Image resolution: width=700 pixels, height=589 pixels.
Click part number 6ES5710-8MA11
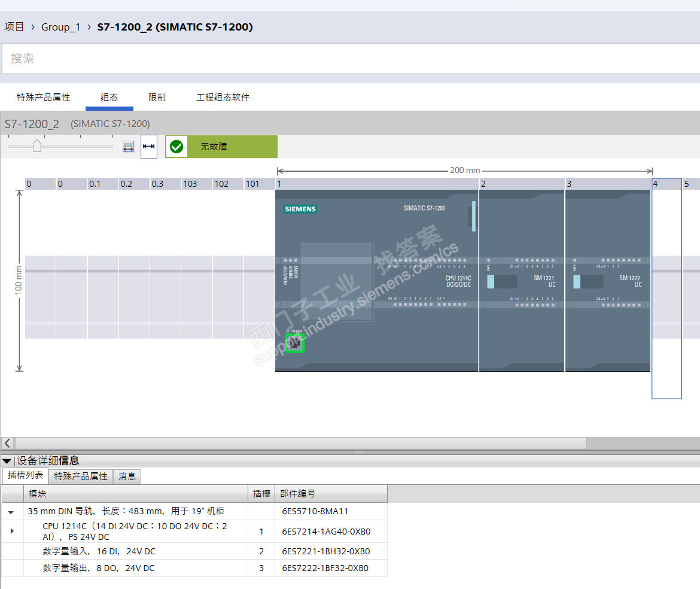315,511
